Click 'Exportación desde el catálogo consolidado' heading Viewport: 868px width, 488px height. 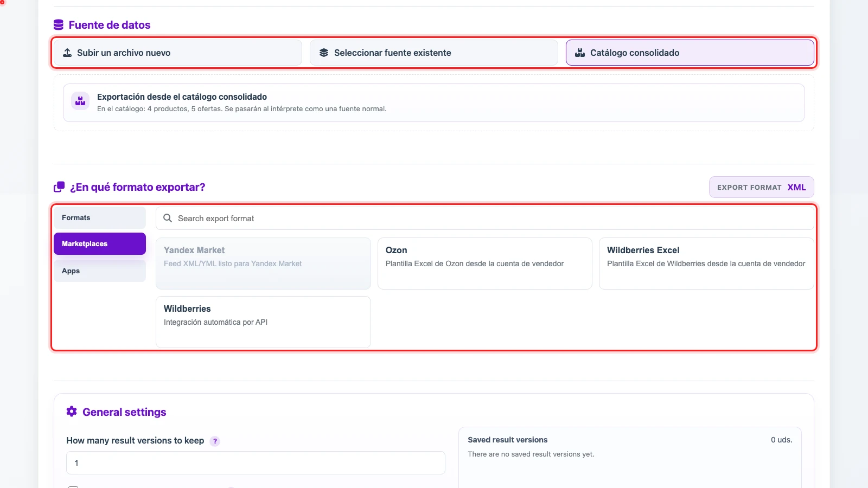[x=182, y=97]
